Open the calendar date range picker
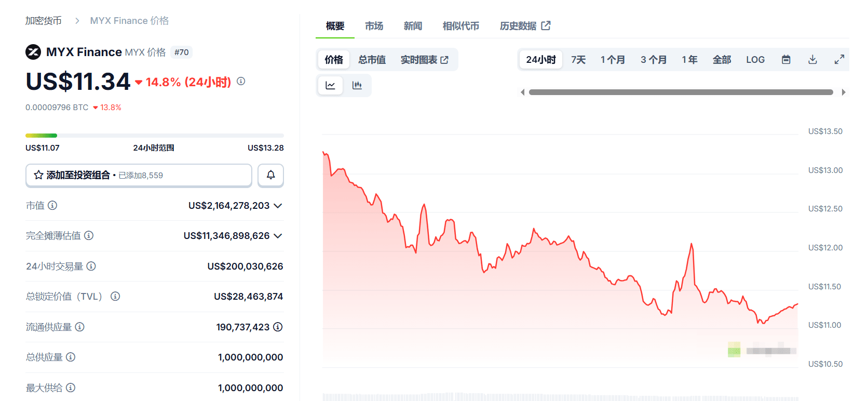 coord(786,60)
